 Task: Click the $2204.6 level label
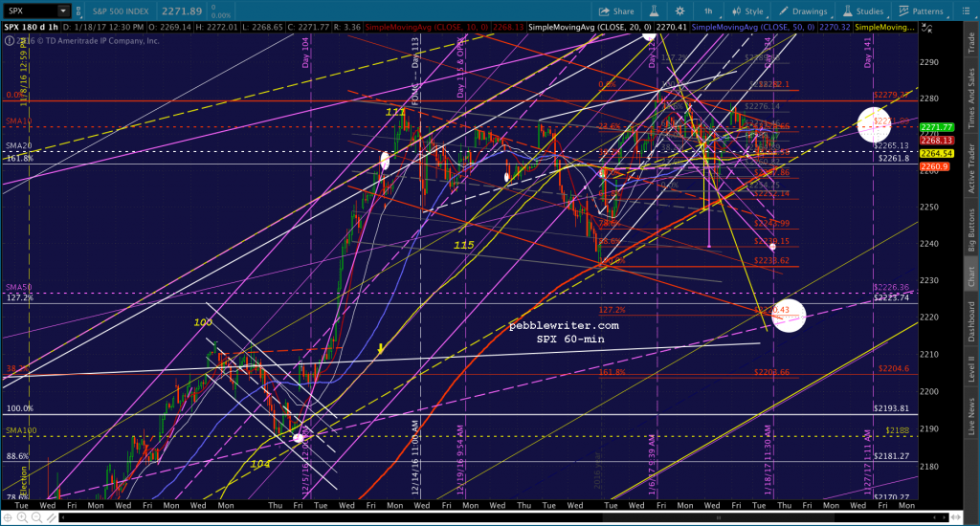point(893,368)
